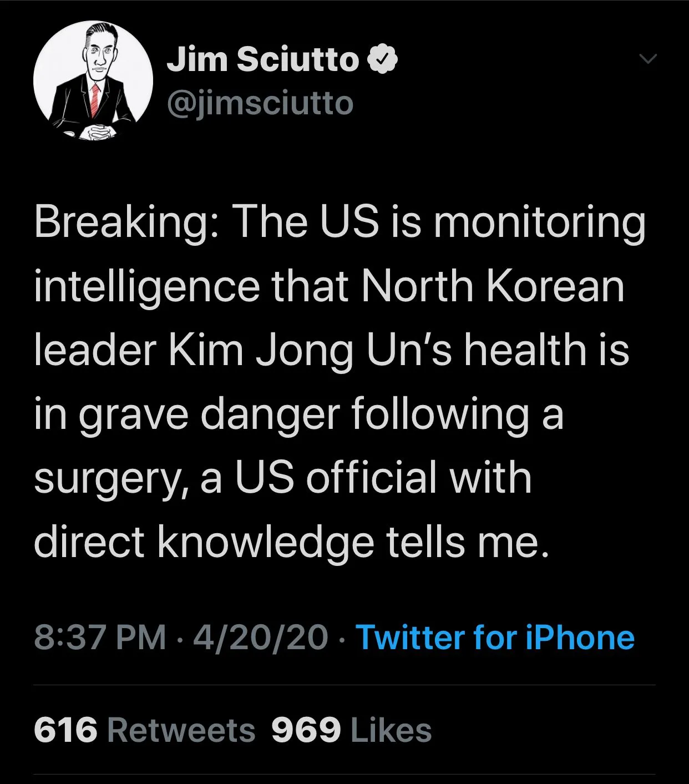Click the number 616 retweet count
This screenshot has height=784, width=689.
pyautogui.click(x=65, y=730)
